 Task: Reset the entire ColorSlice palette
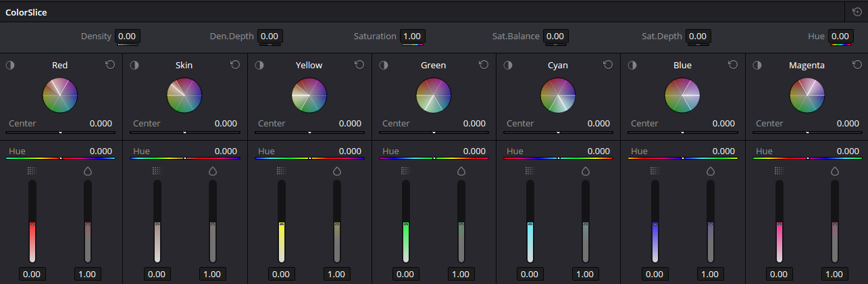857,11
